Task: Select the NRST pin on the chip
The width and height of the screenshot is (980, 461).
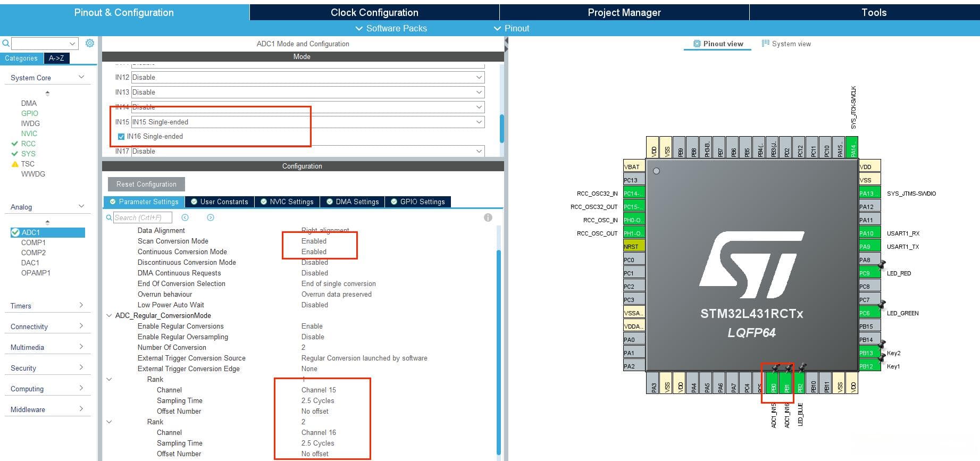Action: coord(634,246)
